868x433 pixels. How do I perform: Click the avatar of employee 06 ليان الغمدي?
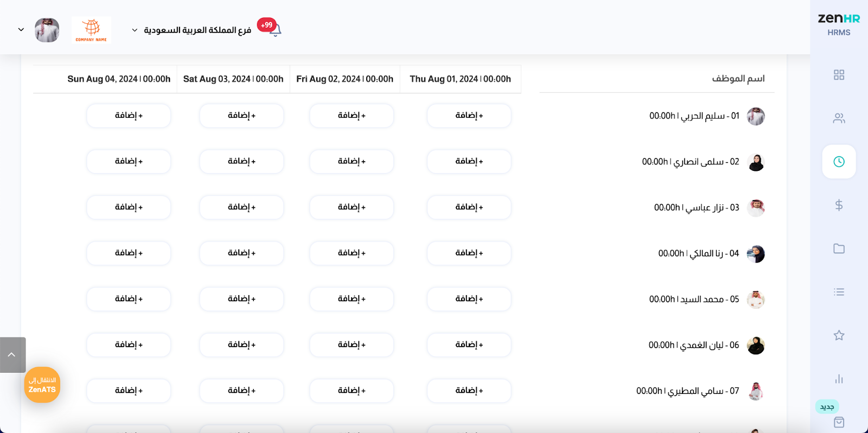click(756, 345)
